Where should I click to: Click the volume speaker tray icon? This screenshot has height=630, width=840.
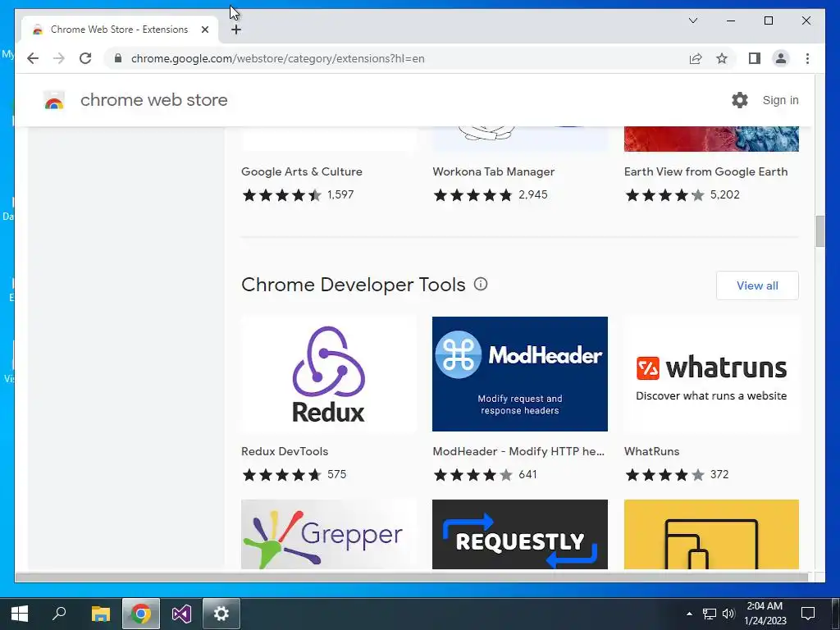728,614
